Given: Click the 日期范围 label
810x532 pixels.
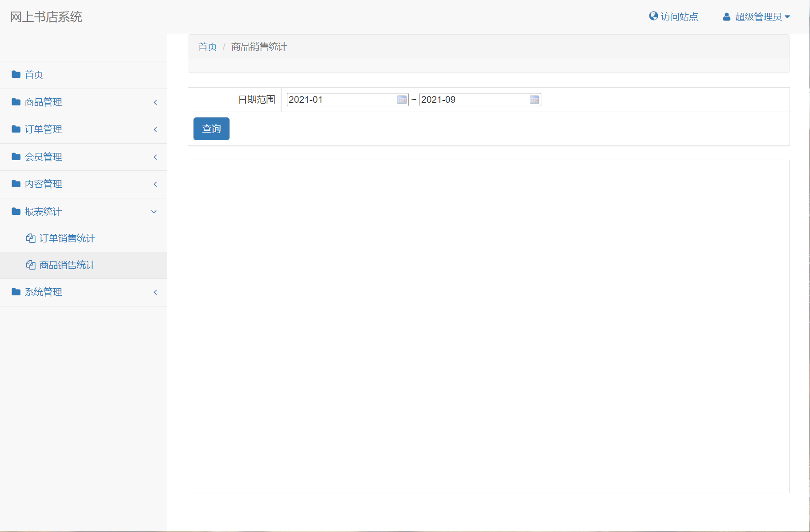Looking at the screenshot, I should (x=257, y=100).
